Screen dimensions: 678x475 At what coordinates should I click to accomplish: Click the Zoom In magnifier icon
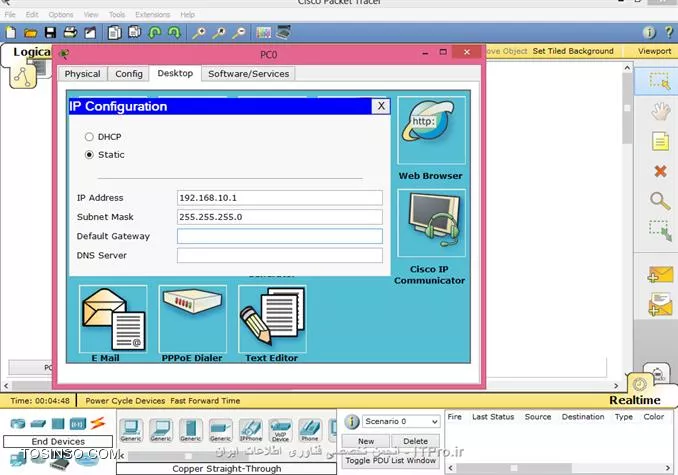(x=198, y=33)
